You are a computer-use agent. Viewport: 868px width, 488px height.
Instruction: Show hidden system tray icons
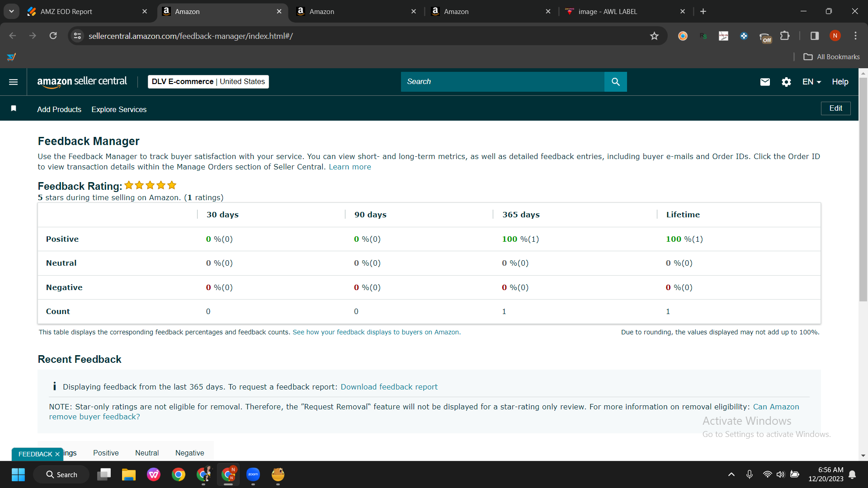click(731, 474)
